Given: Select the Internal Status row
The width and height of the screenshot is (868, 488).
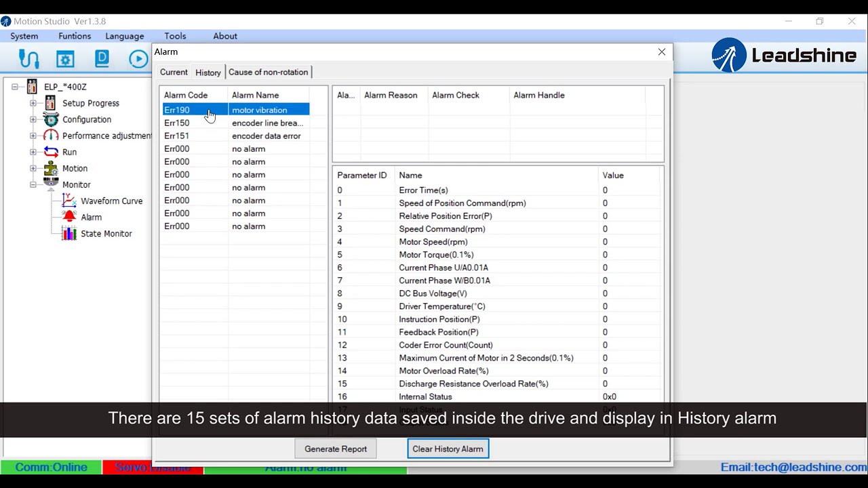Looking at the screenshot, I should [x=497, y=396].
